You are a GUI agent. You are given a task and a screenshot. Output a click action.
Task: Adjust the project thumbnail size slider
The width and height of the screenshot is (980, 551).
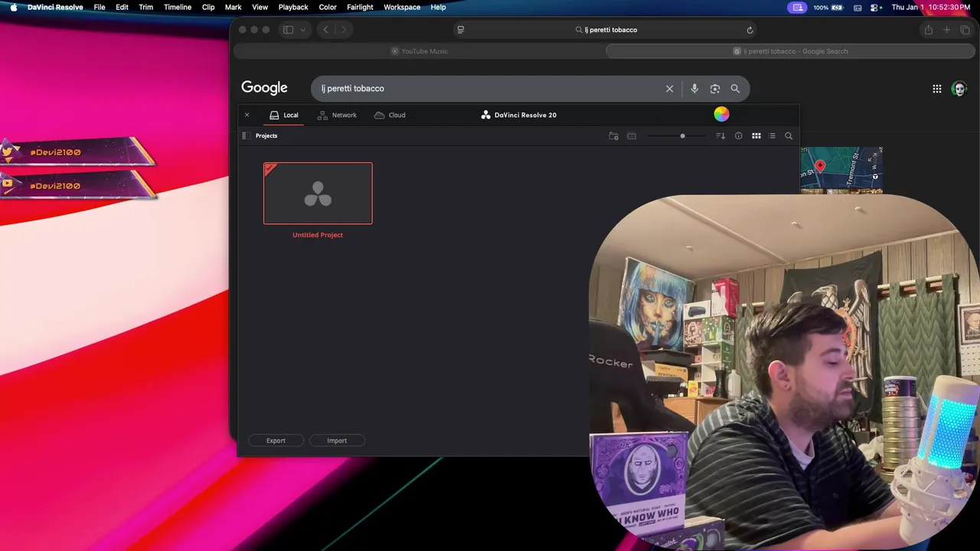(x=676, y=135)
